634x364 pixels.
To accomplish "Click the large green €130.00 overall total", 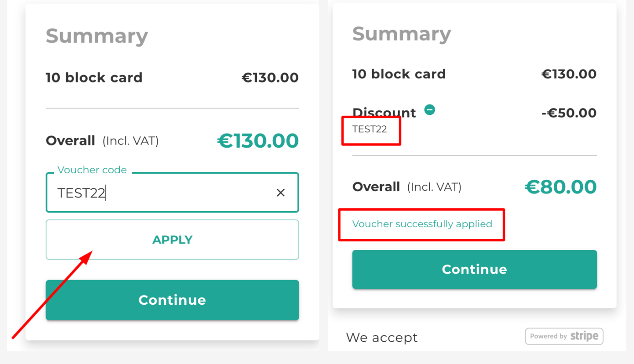I will pyautogui.click(x=258, y=141).
